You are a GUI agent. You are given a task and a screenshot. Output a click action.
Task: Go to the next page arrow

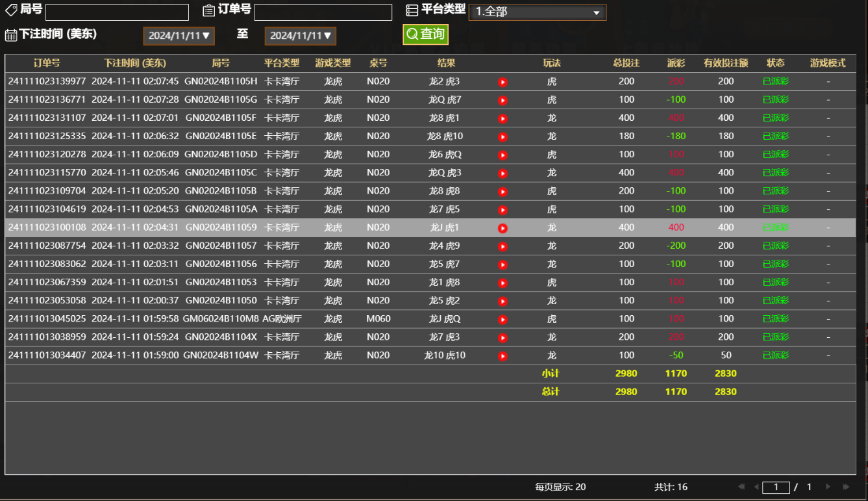click(828, 487)
